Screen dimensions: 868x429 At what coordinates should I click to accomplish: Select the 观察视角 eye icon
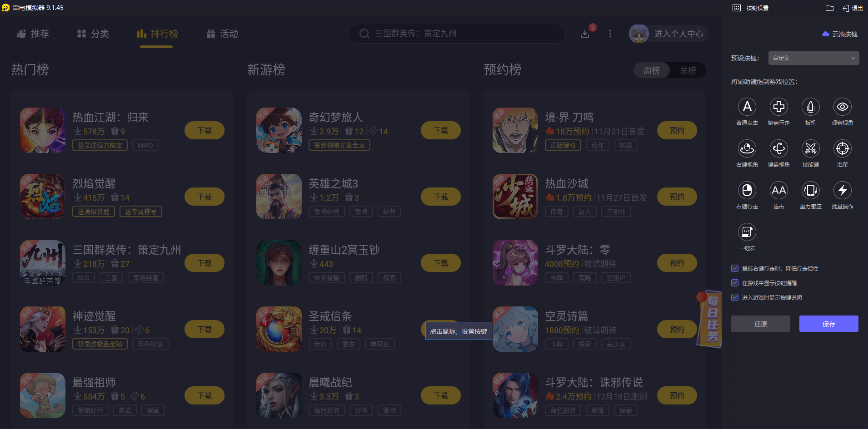coord(842,107)
